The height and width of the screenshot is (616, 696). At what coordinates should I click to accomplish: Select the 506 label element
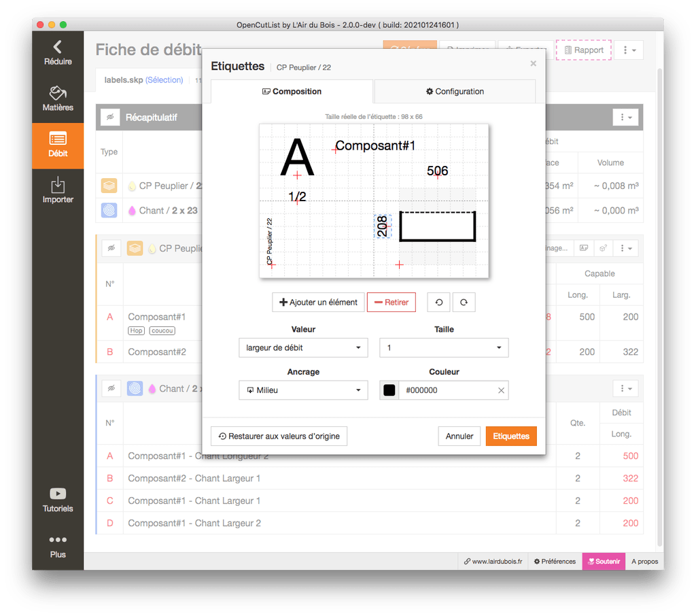point(437,171)
